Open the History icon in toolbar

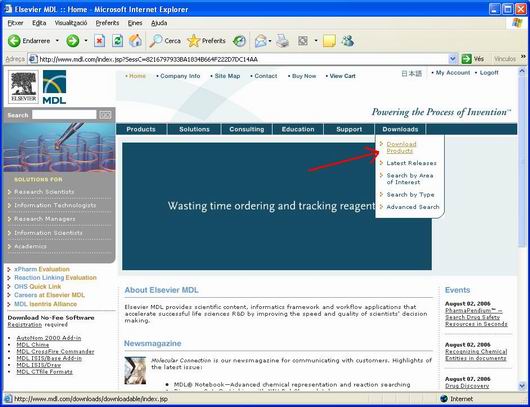tap(240, 41)
